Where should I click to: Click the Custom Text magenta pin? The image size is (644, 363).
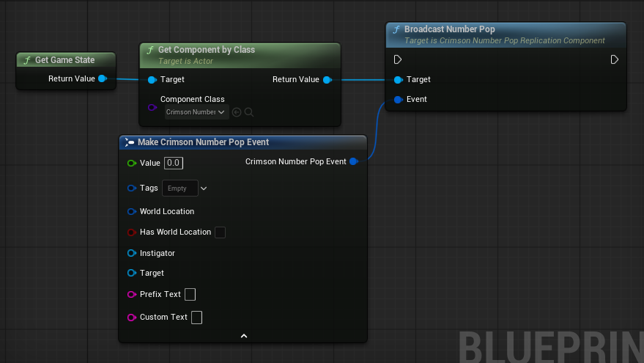(131, 318)
